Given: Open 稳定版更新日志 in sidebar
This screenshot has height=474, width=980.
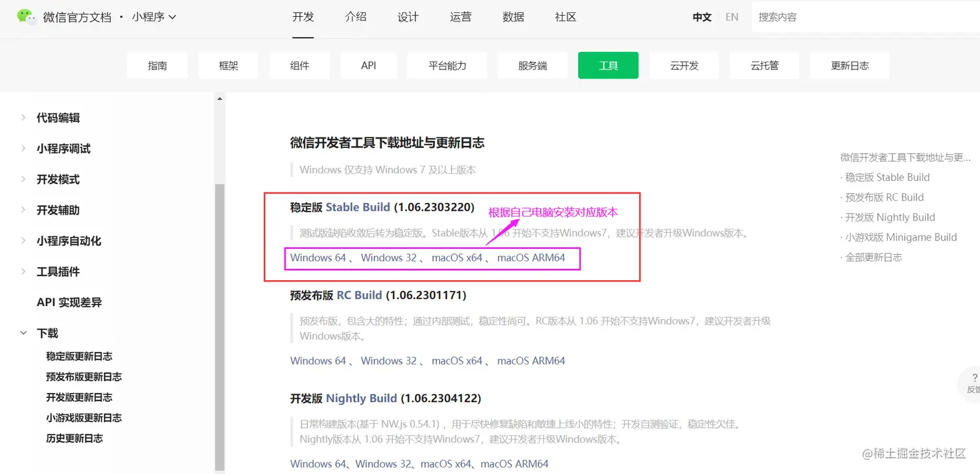Looking at the screenshot, I should click(79, 356).
